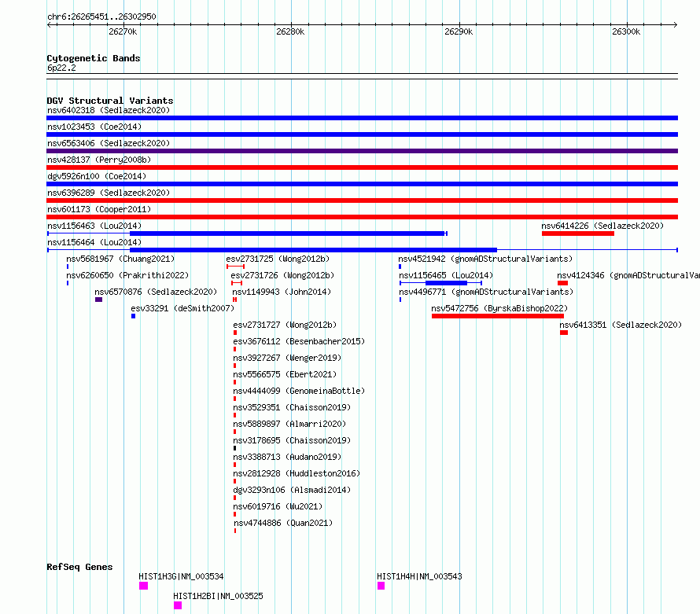The height and width of the screenshot is (614, 700).
Task: Open the HIST1H4H|NM_003543 gene label
Action: click(x=420, y=576)
